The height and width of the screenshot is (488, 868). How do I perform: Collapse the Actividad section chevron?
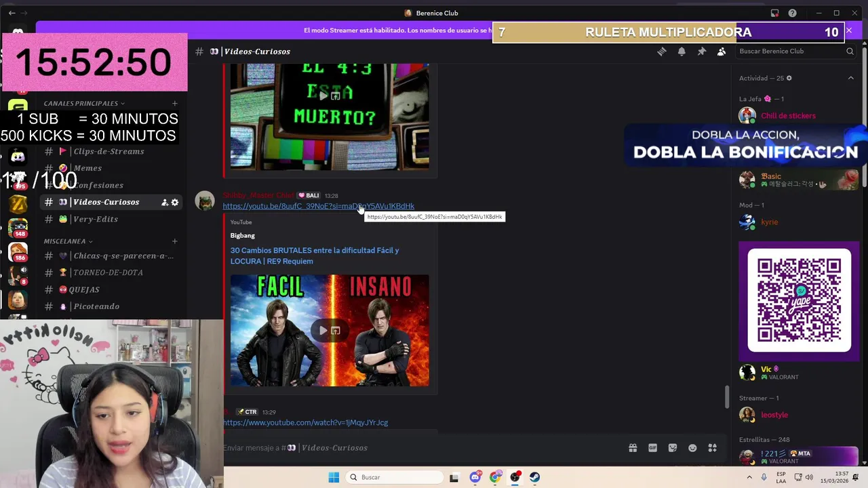[x=850, y=78]
